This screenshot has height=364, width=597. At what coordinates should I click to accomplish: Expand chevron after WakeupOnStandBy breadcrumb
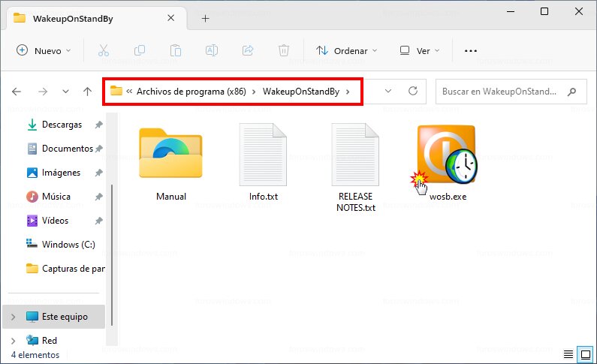(x=348, y=92)
